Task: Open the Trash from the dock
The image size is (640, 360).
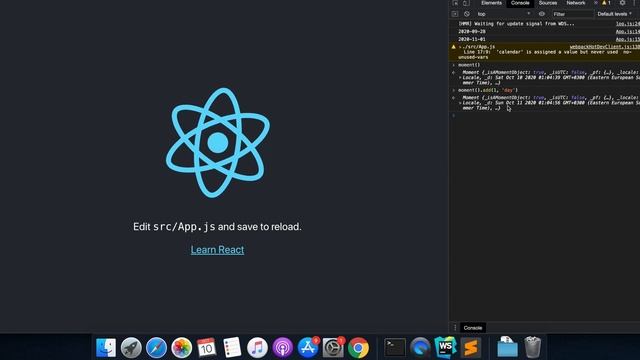Action: tap(532, 347)
